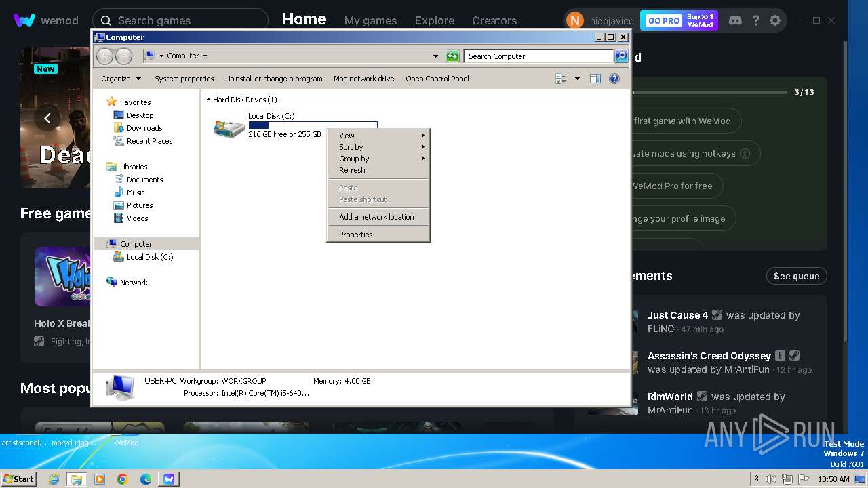
Task: Click the See queue button
Action: 796,276
